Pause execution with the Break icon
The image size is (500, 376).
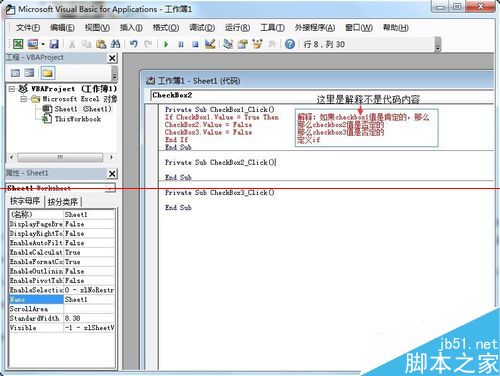pyautogui.click(x=181, y=44)
